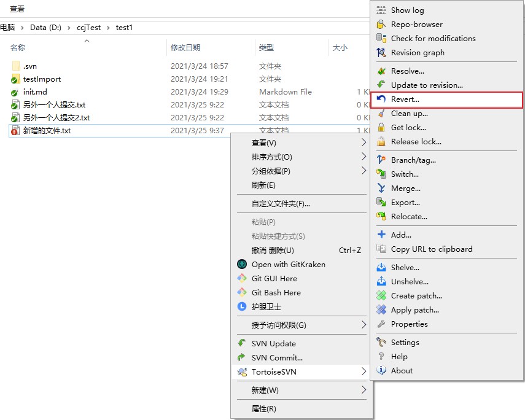The height and width of the screenshot is (420, 525).
Task: Sort files by 修改日期 column header
Action: (185, 48)
